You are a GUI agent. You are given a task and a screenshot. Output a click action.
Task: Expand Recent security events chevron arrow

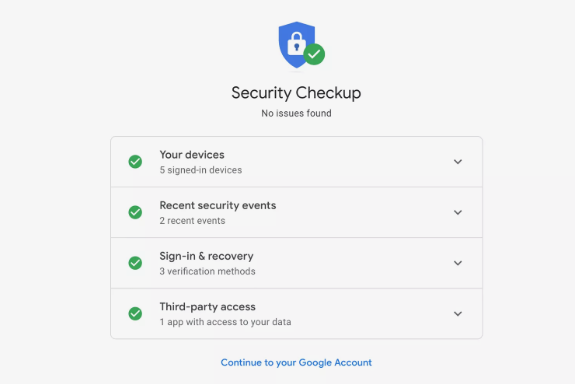coord(458,212)
